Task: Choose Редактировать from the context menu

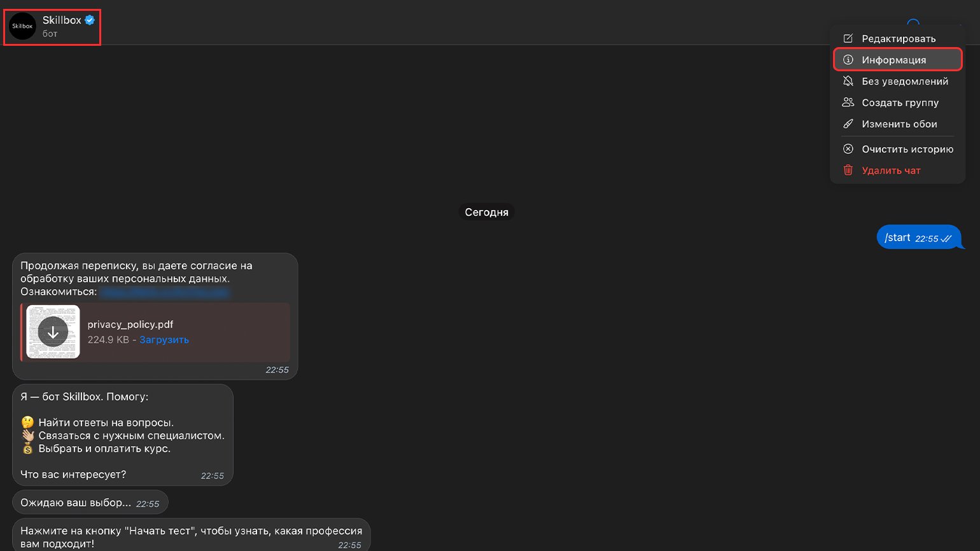Action: [898, 39]
